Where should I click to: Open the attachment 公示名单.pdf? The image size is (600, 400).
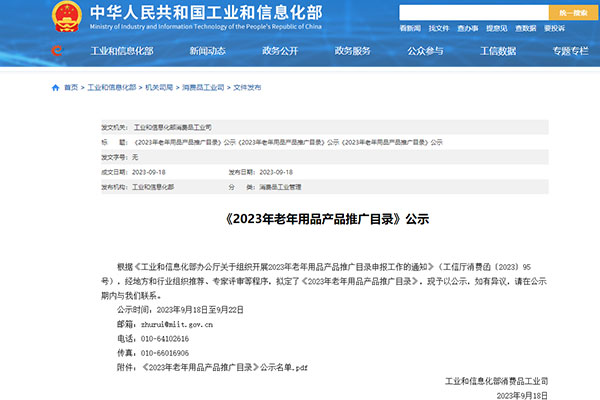coord(225,367)
